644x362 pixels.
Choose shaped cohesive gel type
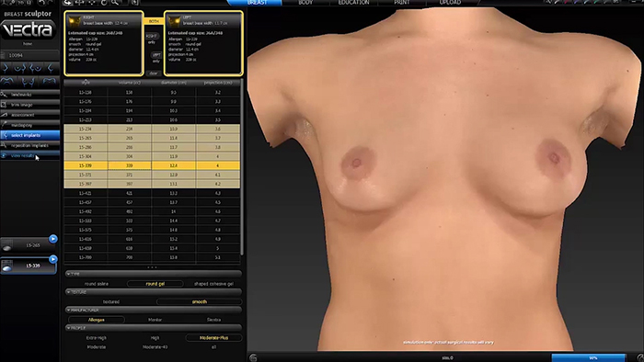213,284
